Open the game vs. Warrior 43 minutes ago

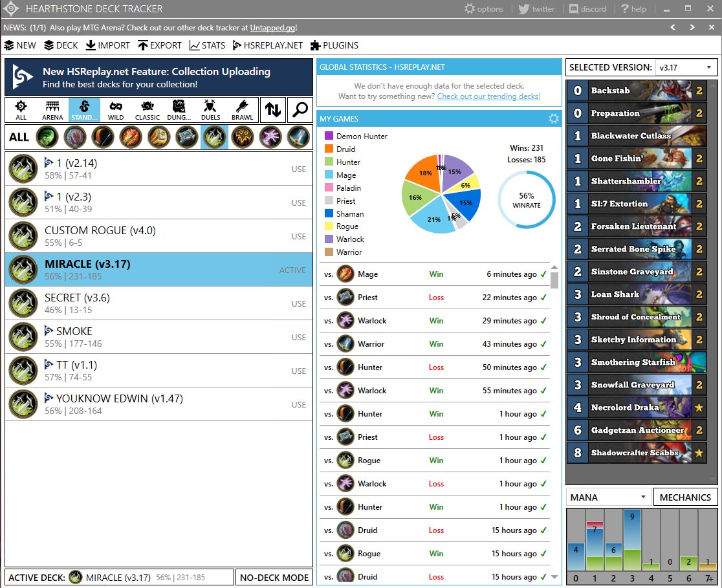coord(434,344)
